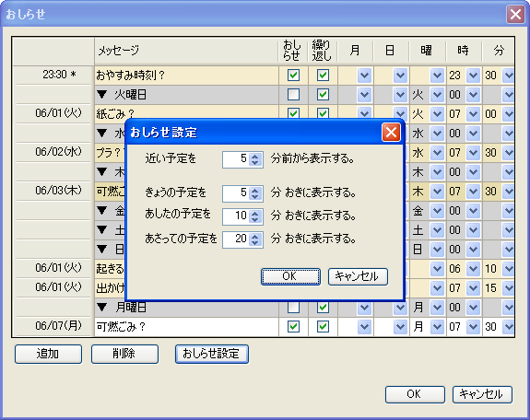Screen dimensions: 530x420
Task: Collapse the 月曜日 group triangle
Action: (x=102, y=307)
